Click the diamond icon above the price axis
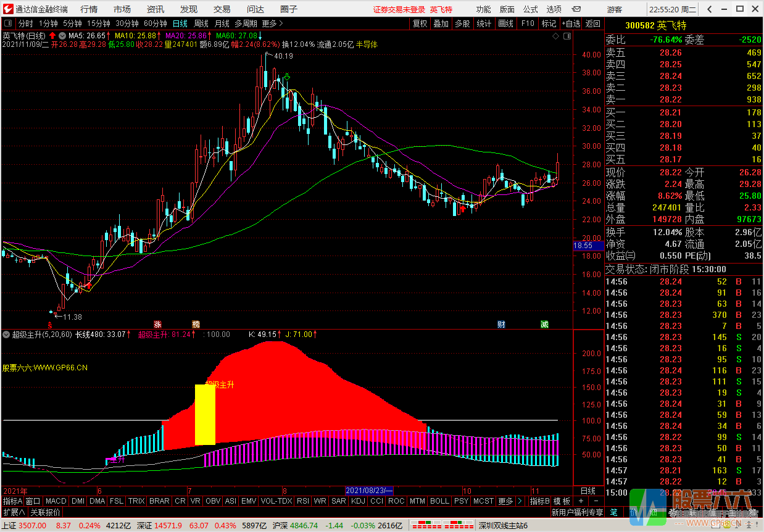Image resolution: width=764 pixels, height=532 pixels. tap(555, 36)
